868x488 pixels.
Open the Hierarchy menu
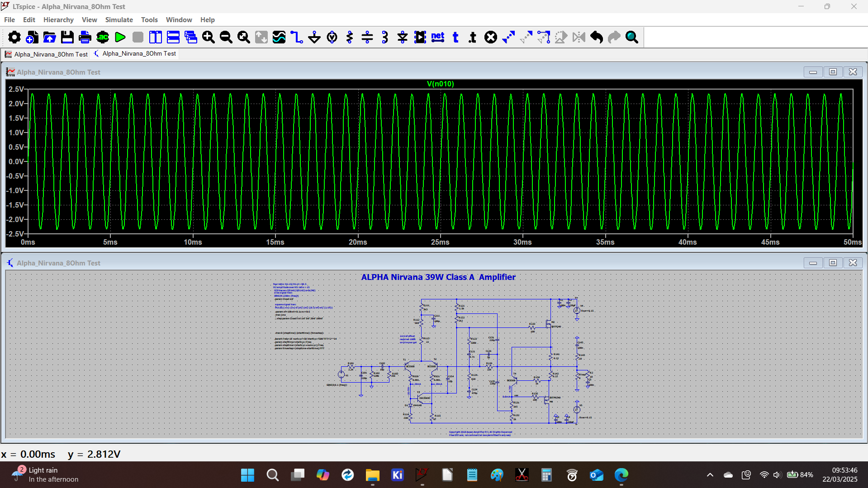[58, 20]
